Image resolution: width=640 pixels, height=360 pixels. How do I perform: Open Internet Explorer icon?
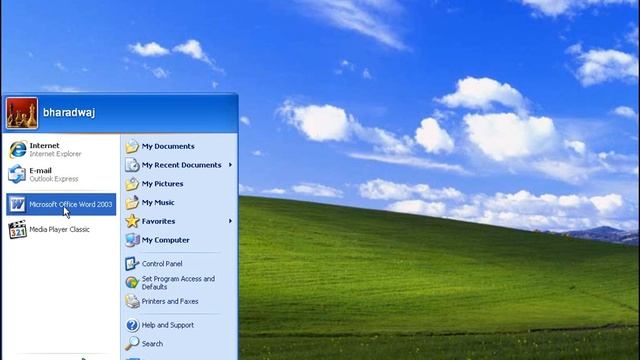(18, 149)
